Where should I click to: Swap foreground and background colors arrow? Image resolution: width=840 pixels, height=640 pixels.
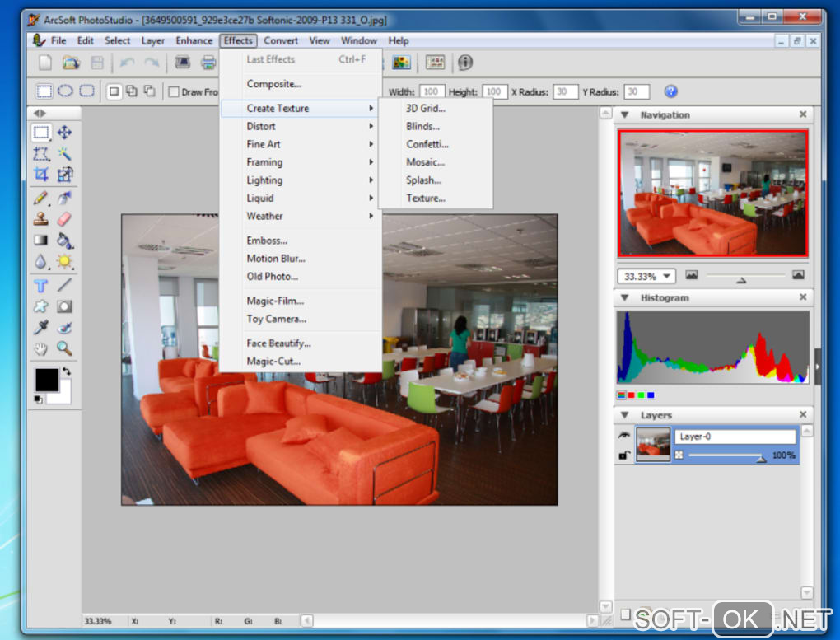(67, 371)
